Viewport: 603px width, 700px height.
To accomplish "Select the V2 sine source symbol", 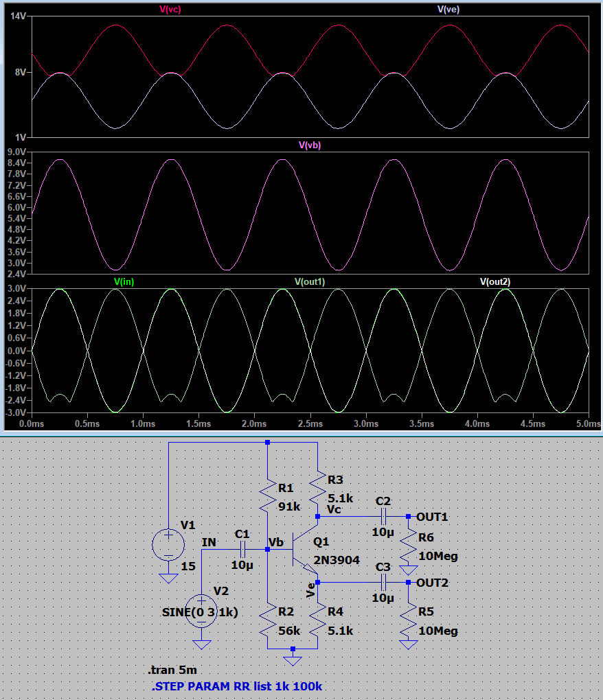I will [201, 610].
